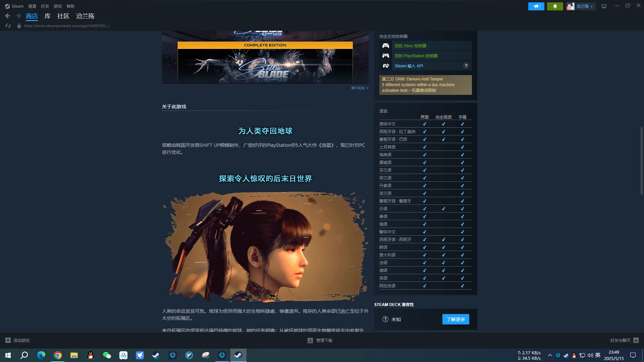Open the 游戏 menu
The height and width of the screenshot is (362, 644).
click(58, 6)
